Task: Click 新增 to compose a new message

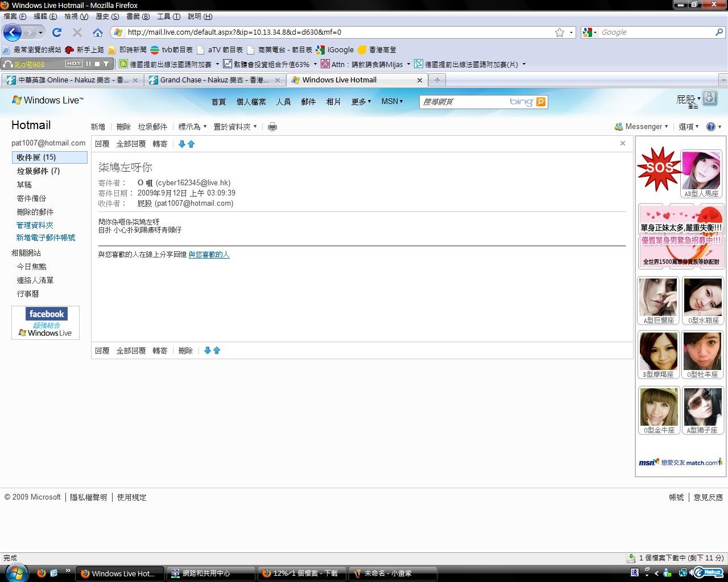Action: pyautogui.click(x=98, y=127)
